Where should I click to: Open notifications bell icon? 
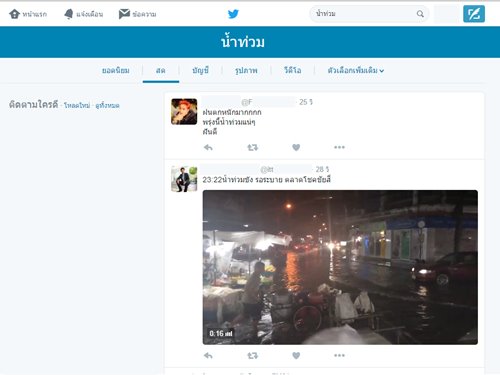click(x=69, y=14)
